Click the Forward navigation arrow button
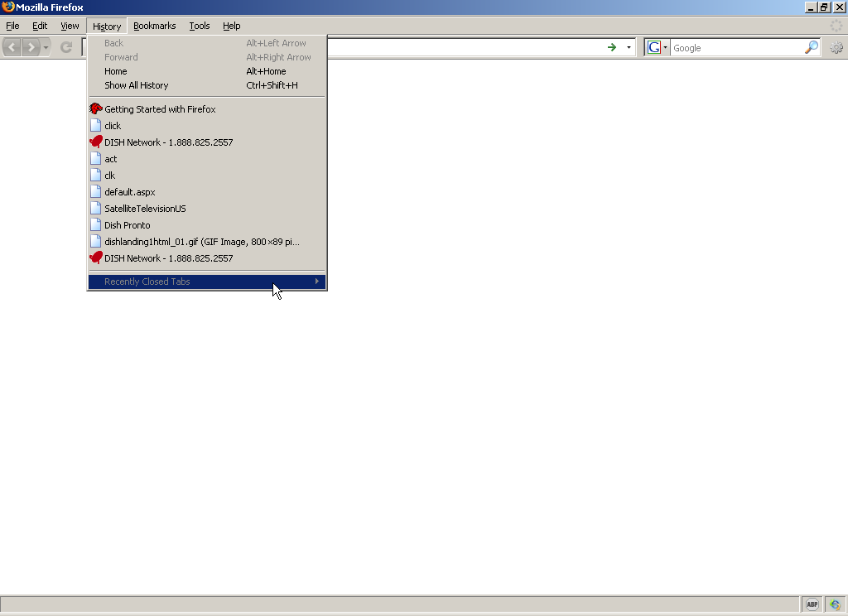This screenshot has height=616, width=848. point(31,47)
